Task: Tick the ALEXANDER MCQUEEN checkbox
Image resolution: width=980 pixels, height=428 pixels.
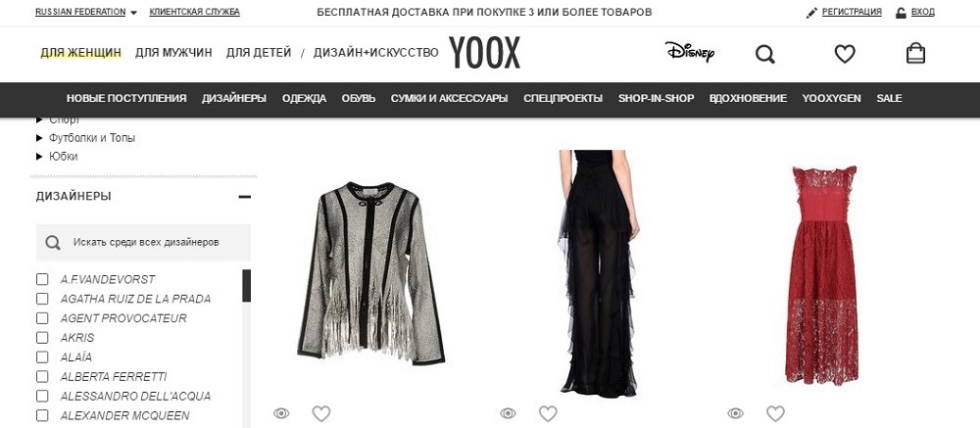Action: pos(42,415)
